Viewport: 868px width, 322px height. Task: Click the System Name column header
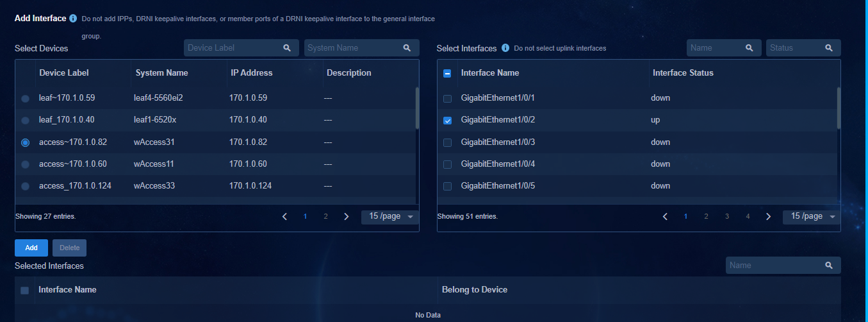click(162, 73)
